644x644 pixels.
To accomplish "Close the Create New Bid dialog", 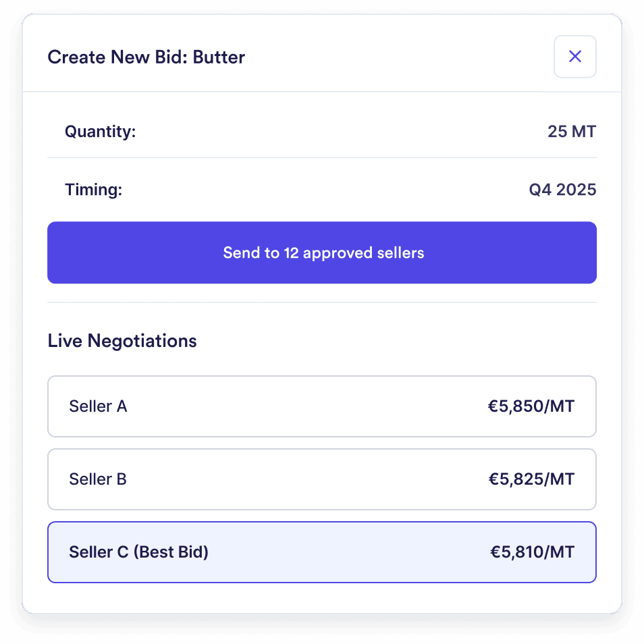I will (574, 57).
